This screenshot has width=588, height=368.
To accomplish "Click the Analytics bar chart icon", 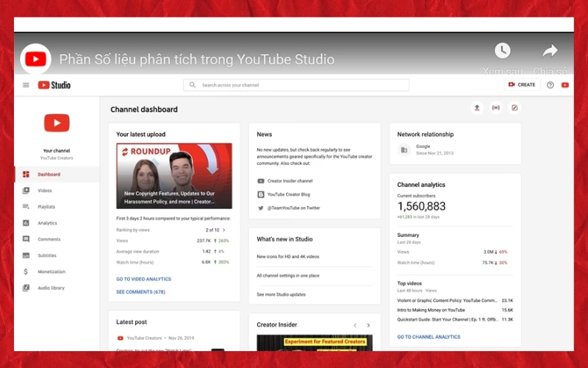I will [26, 223].
